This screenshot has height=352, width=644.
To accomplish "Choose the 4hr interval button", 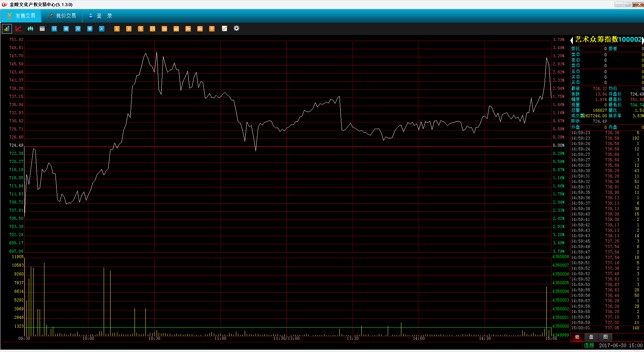I will (x=200, y=29).
